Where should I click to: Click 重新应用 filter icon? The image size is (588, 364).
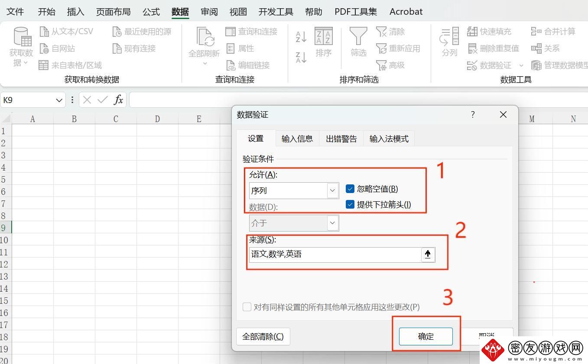(381, 48)
